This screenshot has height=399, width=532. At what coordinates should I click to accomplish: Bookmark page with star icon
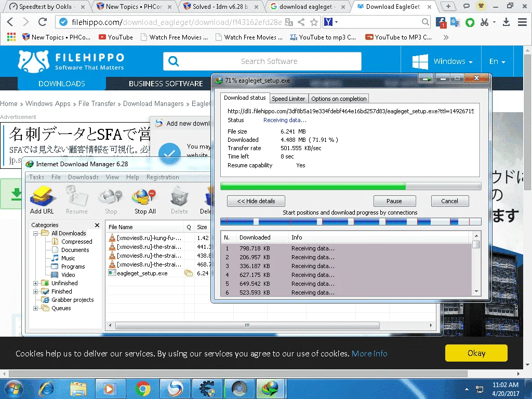314,22
